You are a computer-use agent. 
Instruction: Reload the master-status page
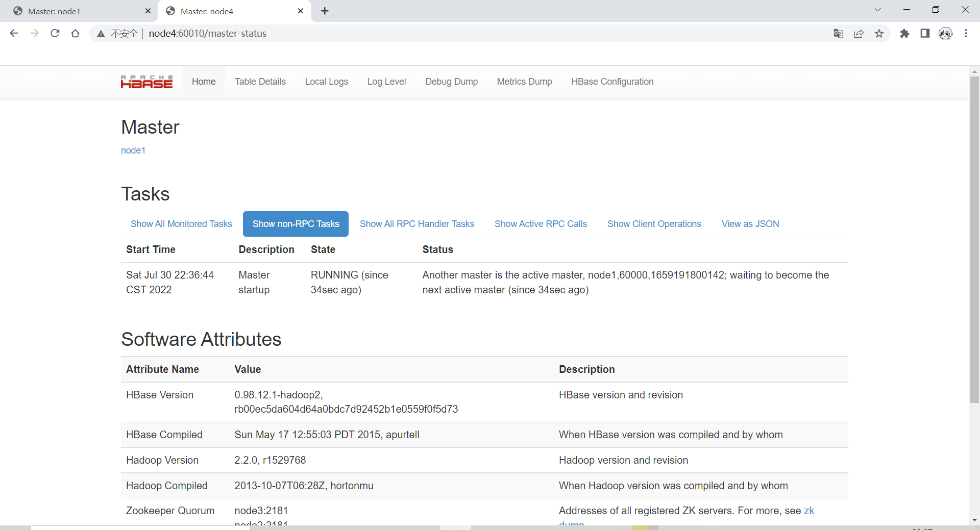coord(55,33)
